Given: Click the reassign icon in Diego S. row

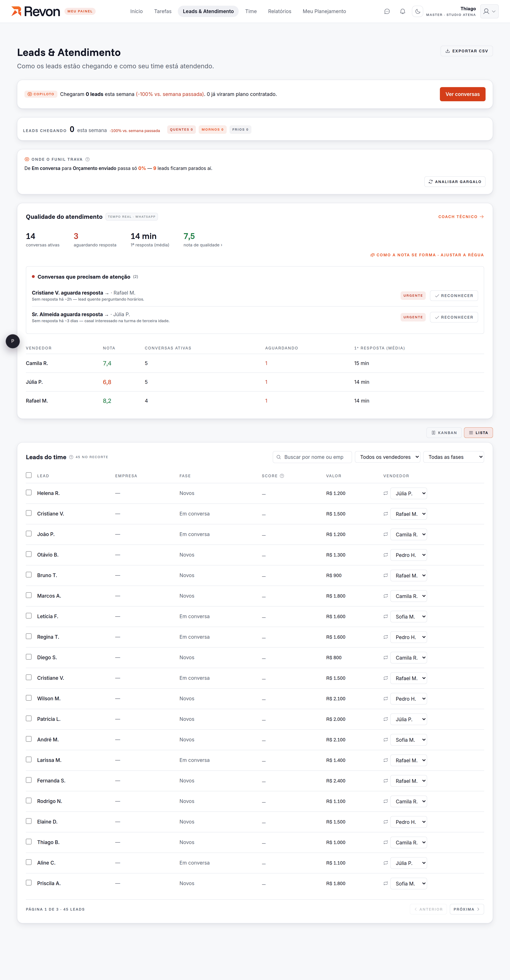Looking at the screenshot, I should click(386, 658).
